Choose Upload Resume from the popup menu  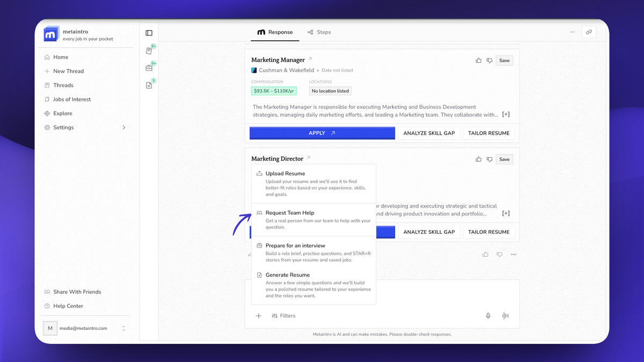tap(314, 184)
